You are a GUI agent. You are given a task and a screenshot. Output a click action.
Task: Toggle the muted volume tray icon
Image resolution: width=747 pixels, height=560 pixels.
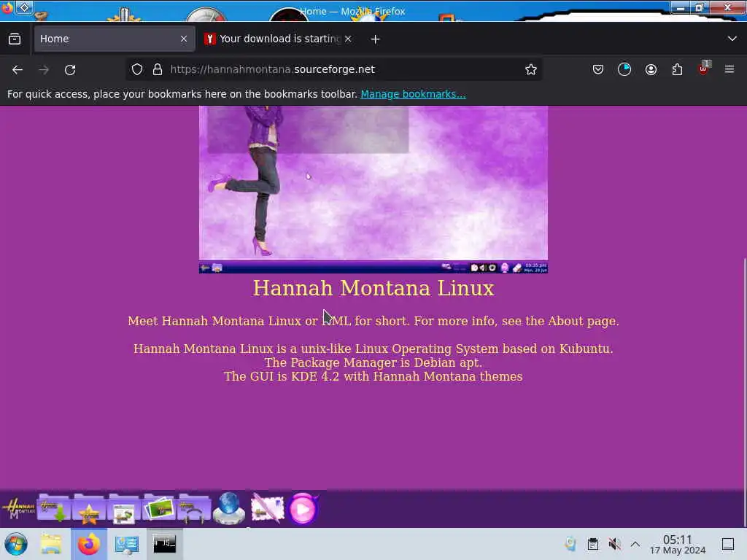tap(614, 544)
